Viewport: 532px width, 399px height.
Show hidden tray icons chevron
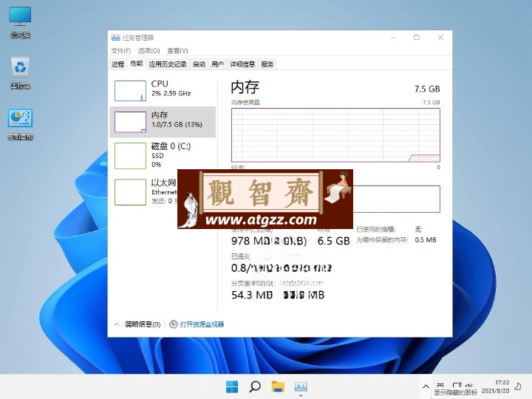426,386
